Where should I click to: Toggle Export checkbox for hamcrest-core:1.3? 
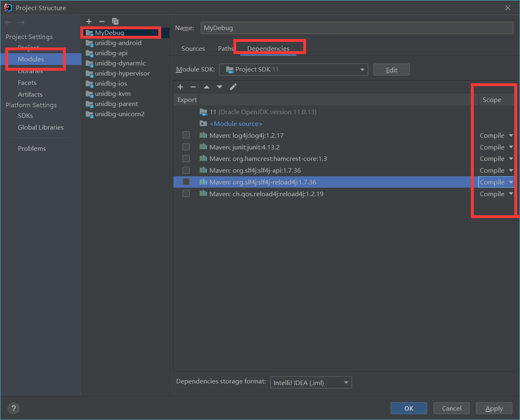(x=186, y=158)
